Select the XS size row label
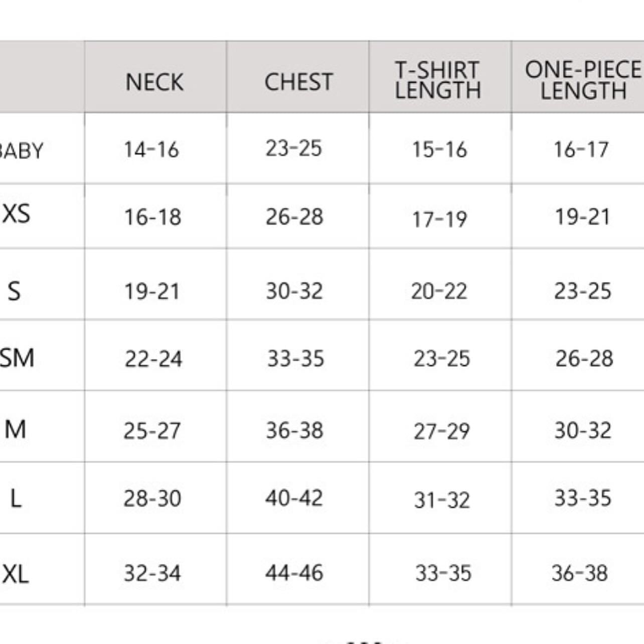 (x=17, y=214)
